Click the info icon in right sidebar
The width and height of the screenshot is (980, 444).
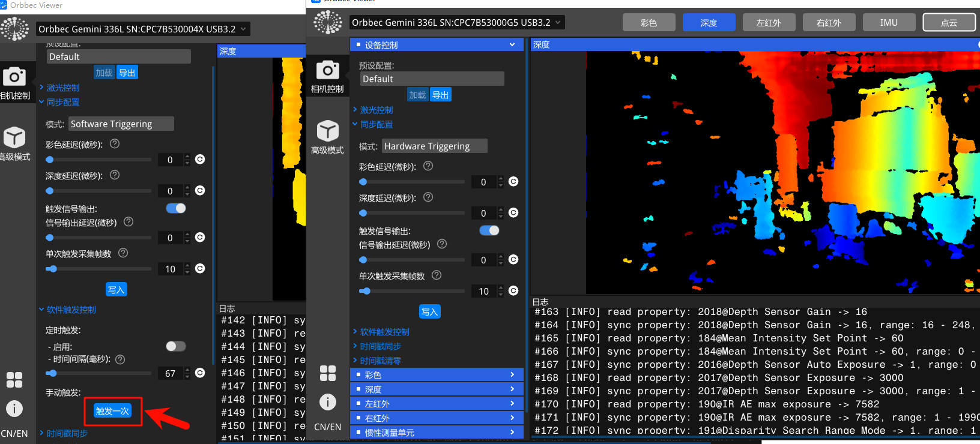pos(327,402)
